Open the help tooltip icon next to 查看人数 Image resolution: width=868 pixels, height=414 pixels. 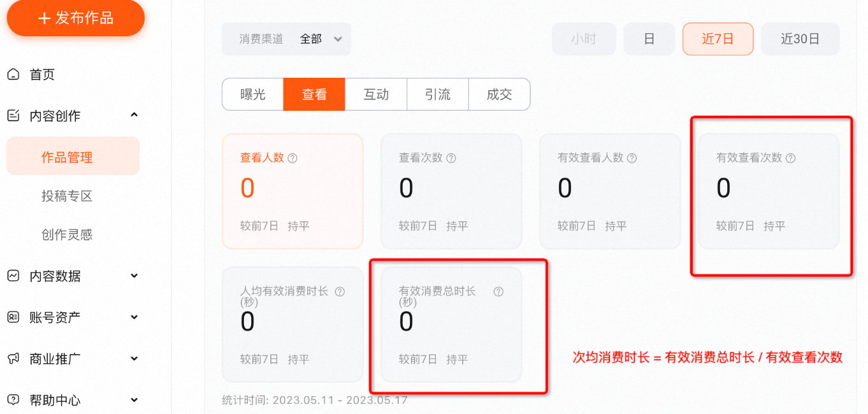pyautogui.click(x=292, y=158)
